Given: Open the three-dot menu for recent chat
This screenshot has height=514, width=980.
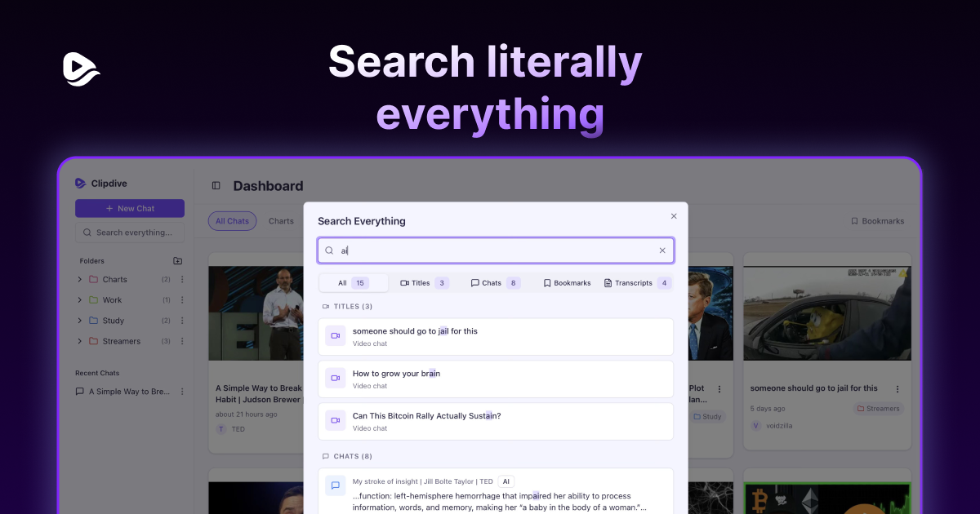Looking at the screenshot, I should (182, 392).
